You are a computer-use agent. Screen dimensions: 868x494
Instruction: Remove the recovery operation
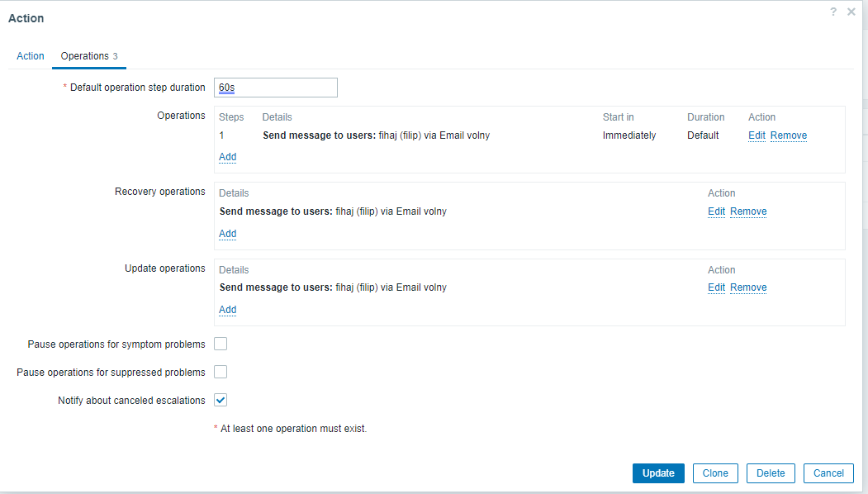point(748,211)
